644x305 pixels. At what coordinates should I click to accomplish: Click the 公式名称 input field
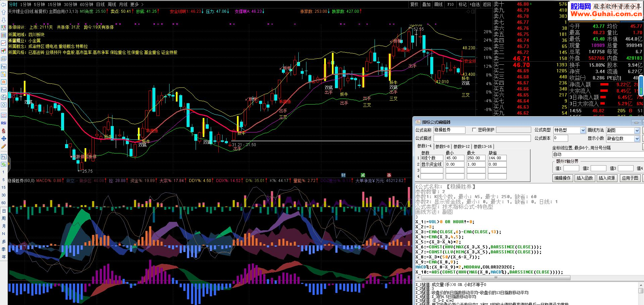point(449,130)
